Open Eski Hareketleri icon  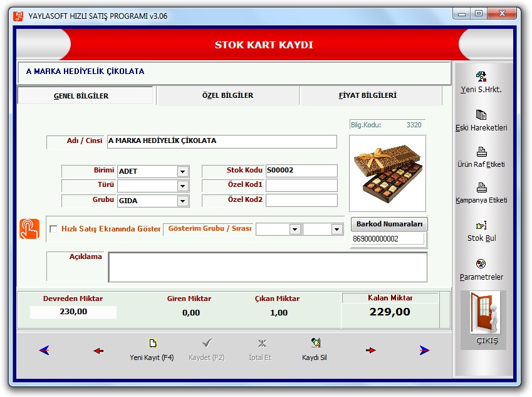(x=481, y=115)
